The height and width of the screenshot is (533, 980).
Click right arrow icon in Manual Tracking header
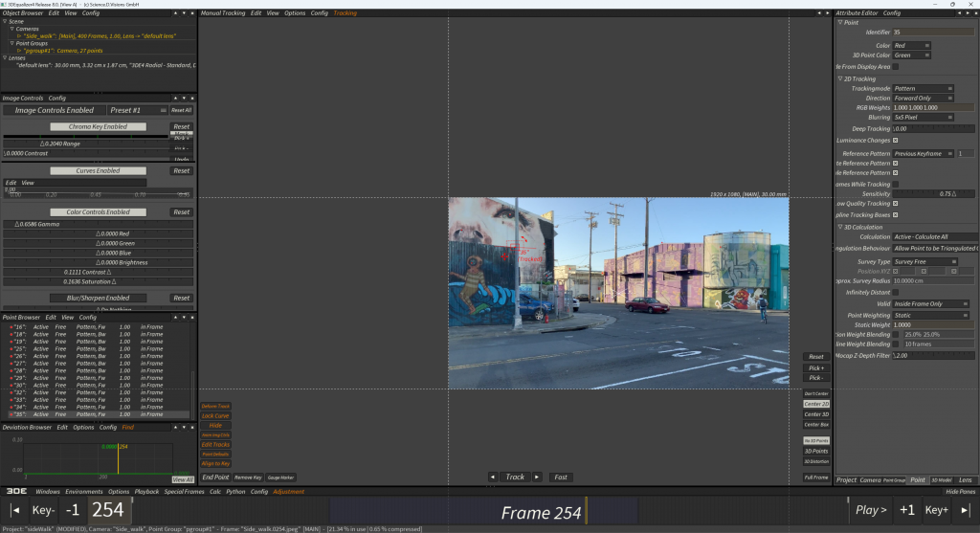coord(828,13)
